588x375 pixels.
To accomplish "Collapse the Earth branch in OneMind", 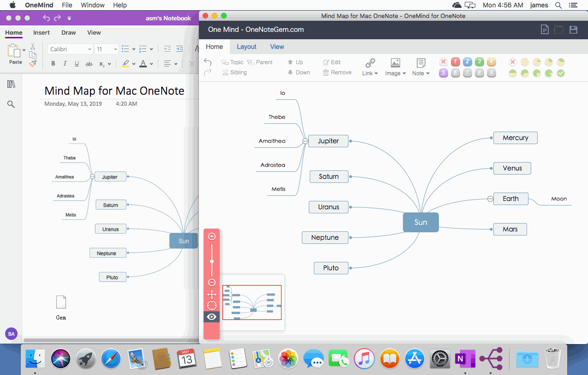I will pos(490,199).
